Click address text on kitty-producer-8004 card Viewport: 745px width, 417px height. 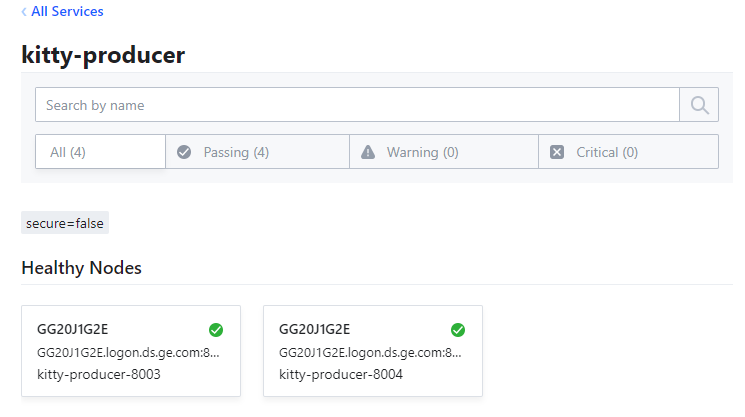point(370,352)
